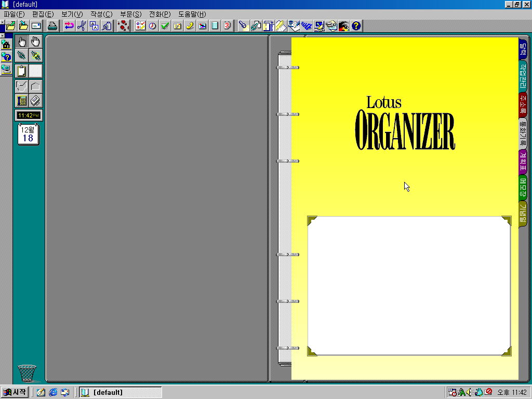Switch to the 계획표 section tab
Viewport: 532px width, 399px height.
point(523,162)
